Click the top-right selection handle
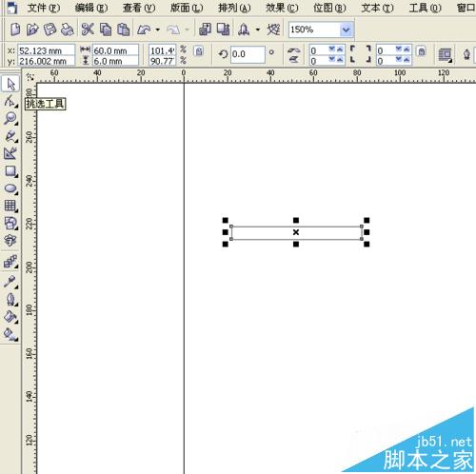 [x=367, y=220]
